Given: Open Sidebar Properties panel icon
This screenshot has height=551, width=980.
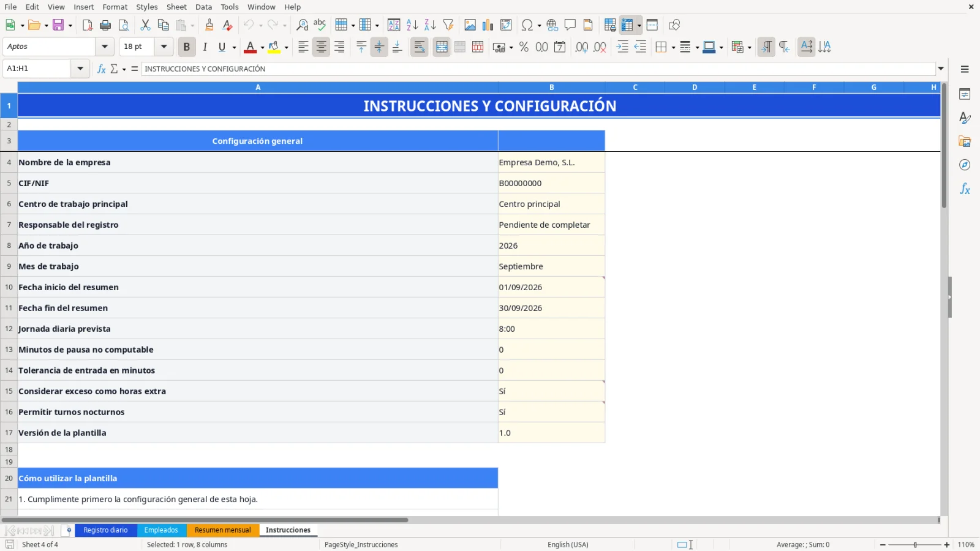Looking at the screenshot, I should click(965, 94).
